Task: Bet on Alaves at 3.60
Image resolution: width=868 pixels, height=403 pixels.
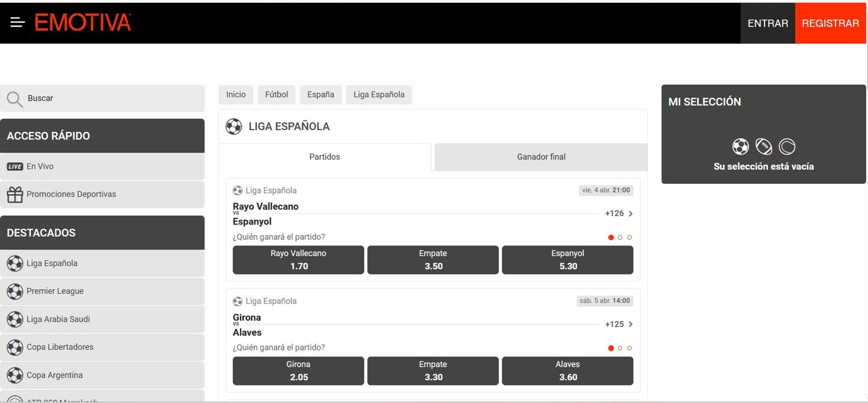Action: click(x=568, y=371)
